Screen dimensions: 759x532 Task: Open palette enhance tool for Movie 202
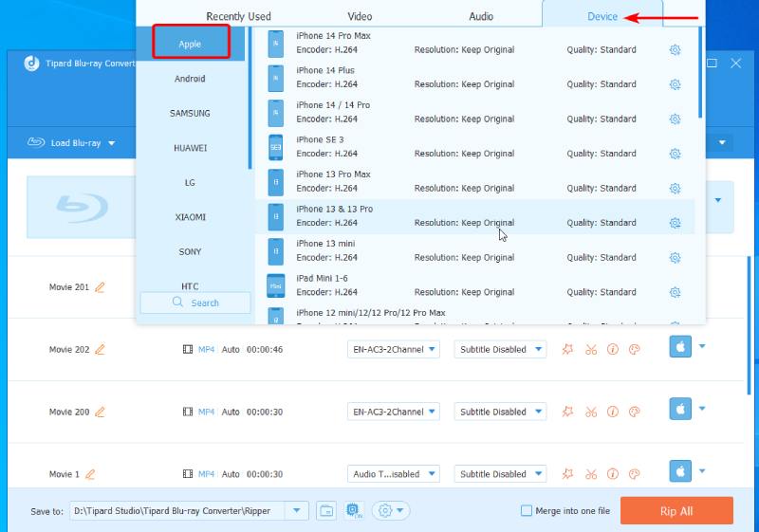(634, 349)
